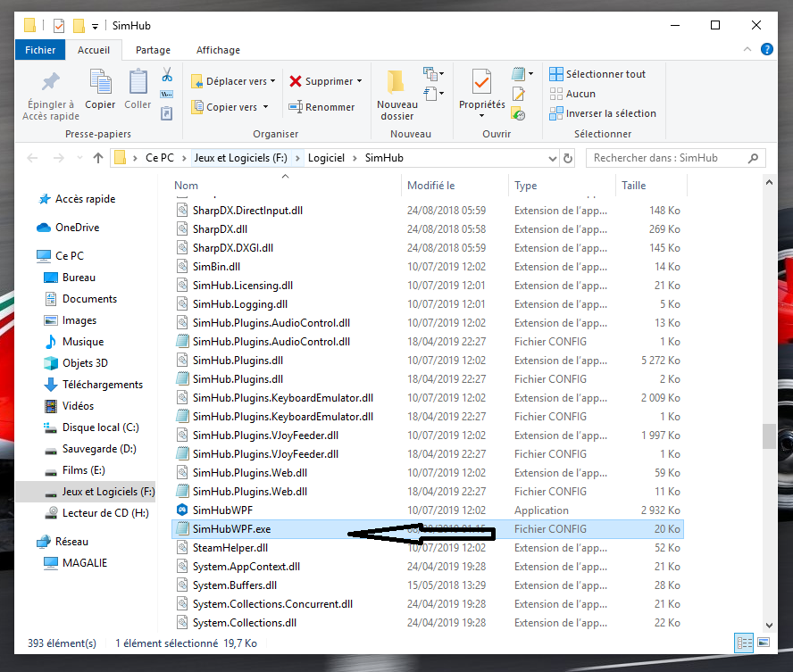
Task: Click the file list vertical scrollbar thumb
Action: [769, 436]
